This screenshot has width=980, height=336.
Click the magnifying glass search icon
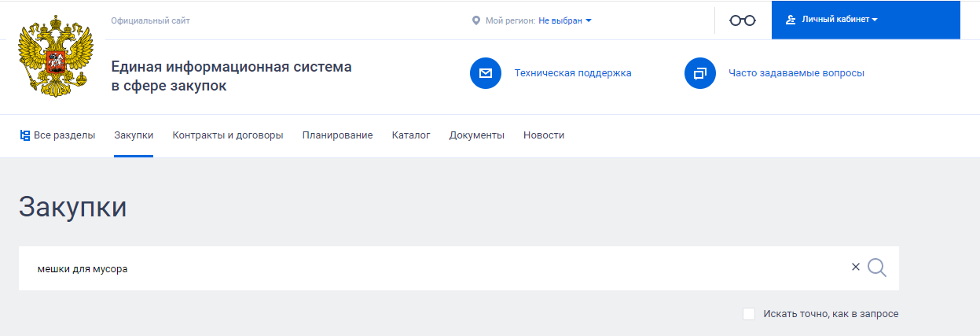877,268
